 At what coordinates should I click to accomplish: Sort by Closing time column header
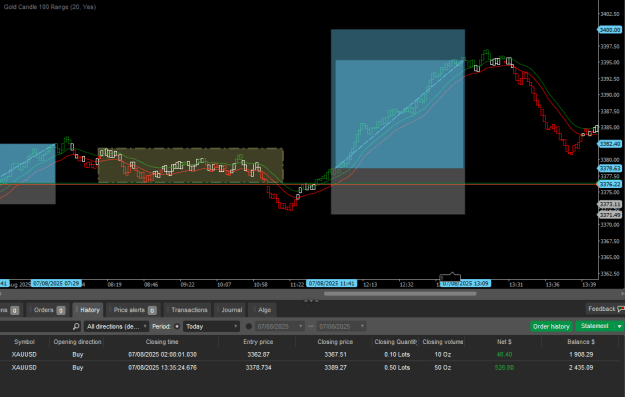point(161,342)
